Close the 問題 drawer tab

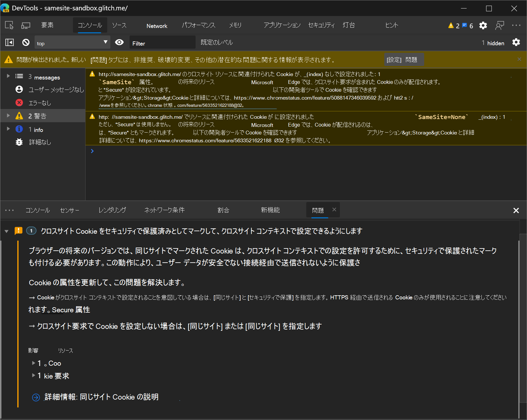point(334,210)
